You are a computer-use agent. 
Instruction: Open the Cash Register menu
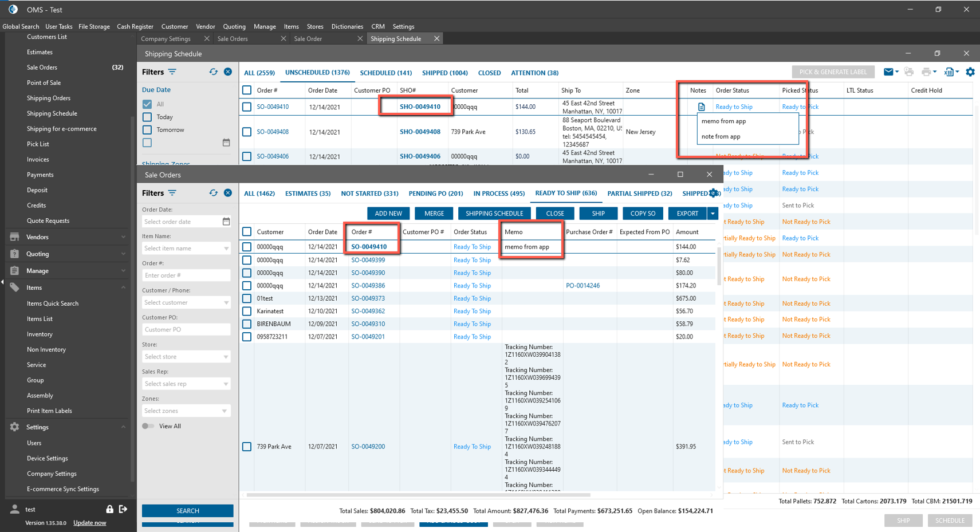coord(135,26)
